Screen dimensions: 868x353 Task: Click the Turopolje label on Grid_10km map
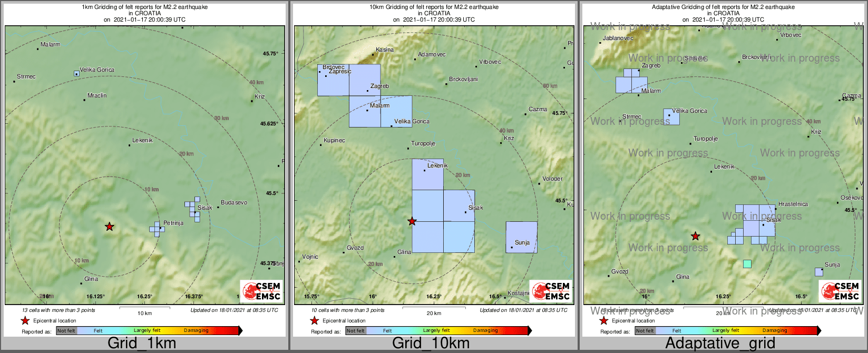pos(423,143)
